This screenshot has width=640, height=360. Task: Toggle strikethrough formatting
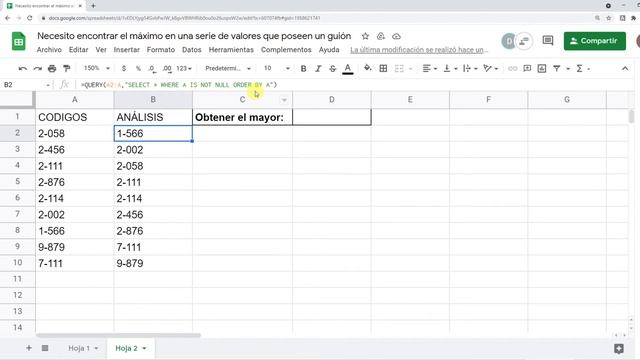click(x=333, y=69)
